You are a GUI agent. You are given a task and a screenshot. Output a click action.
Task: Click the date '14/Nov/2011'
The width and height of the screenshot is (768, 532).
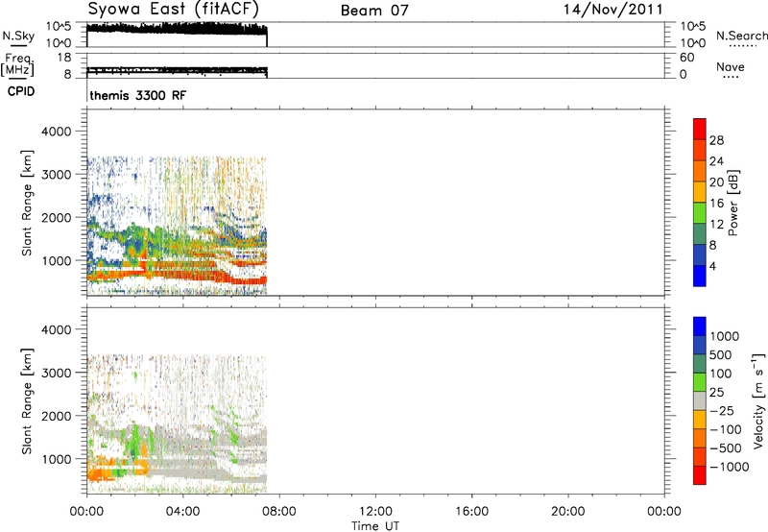pyautogui.click(x=612, y=10)
